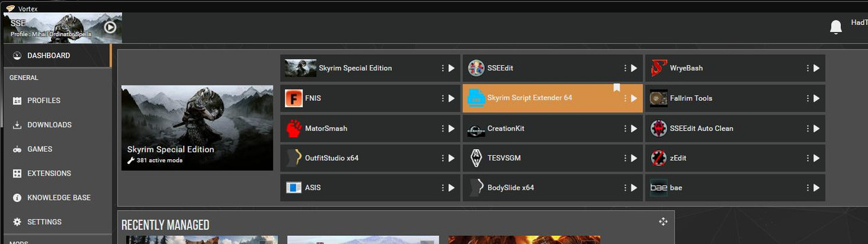Run bae with its play arrow
This screenshot has height=244, width=868.
click(x=816, y=188)
